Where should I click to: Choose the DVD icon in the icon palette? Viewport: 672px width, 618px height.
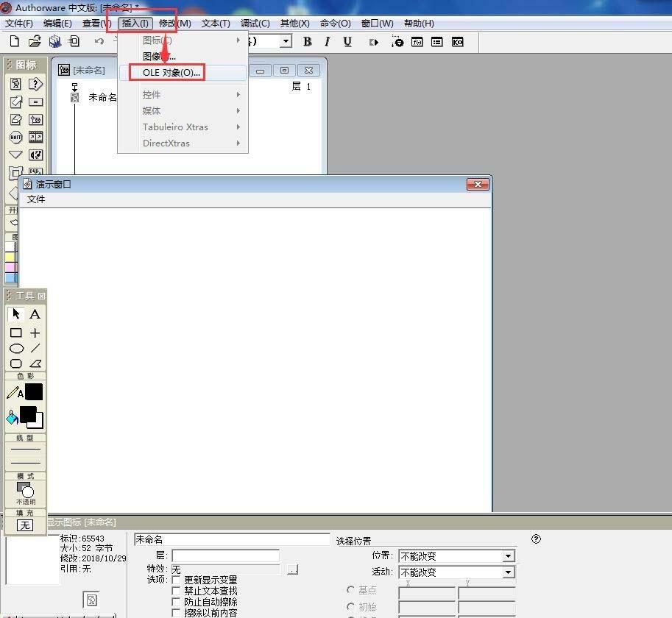tap(35, 171)
